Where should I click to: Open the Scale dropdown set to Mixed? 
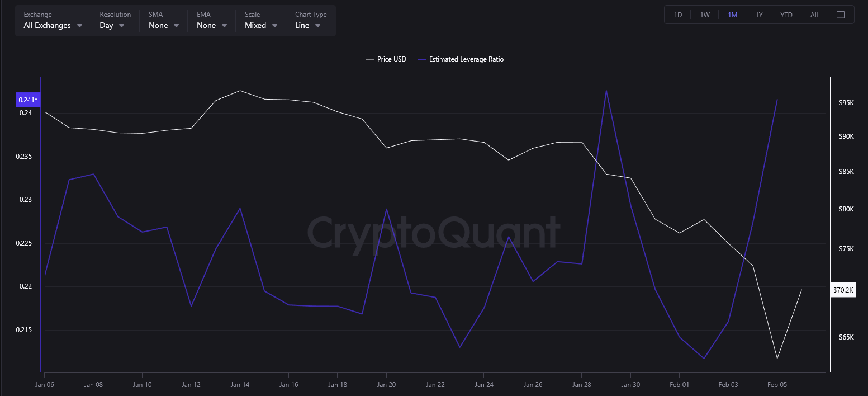tap(260, 25)
